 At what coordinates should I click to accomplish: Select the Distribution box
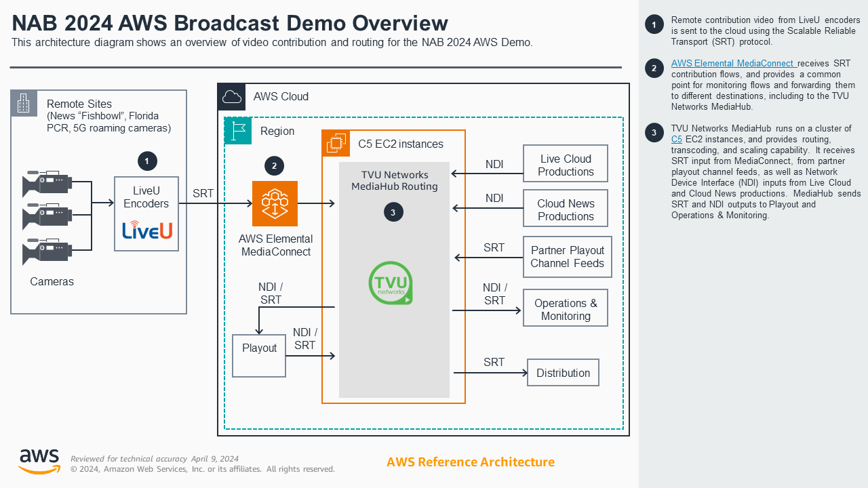[564, 373]
